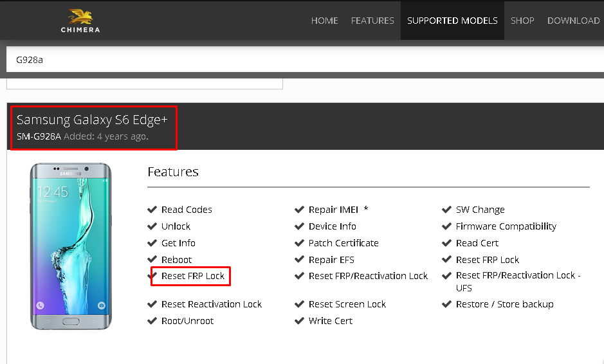
Task: Click the Reboot feature text
Action: [176, 260]
